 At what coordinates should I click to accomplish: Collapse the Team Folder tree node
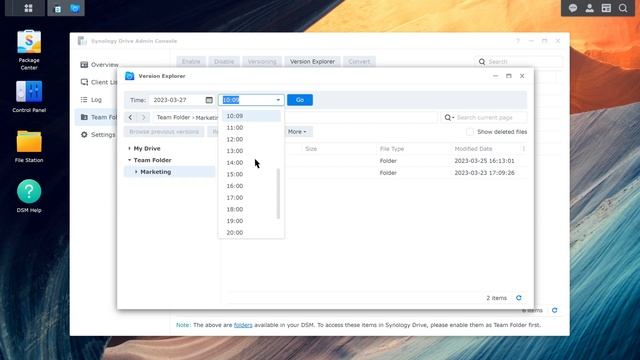pyautogui.click(x=129, y=160)
